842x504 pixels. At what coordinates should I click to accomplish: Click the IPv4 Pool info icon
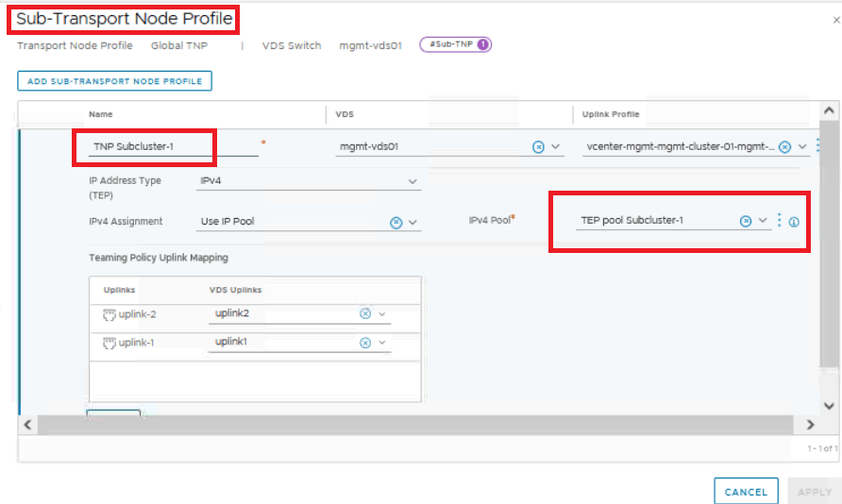click(x=794, y=222)
